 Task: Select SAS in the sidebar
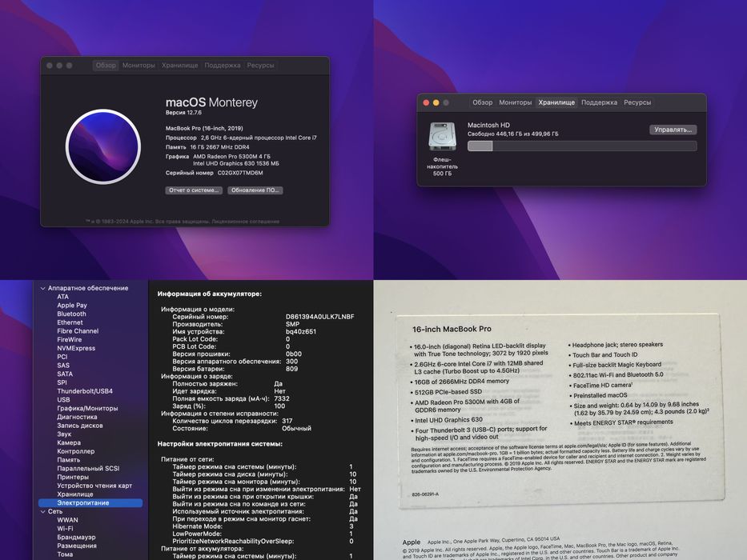pyautogui.click(x=63, y=366)
